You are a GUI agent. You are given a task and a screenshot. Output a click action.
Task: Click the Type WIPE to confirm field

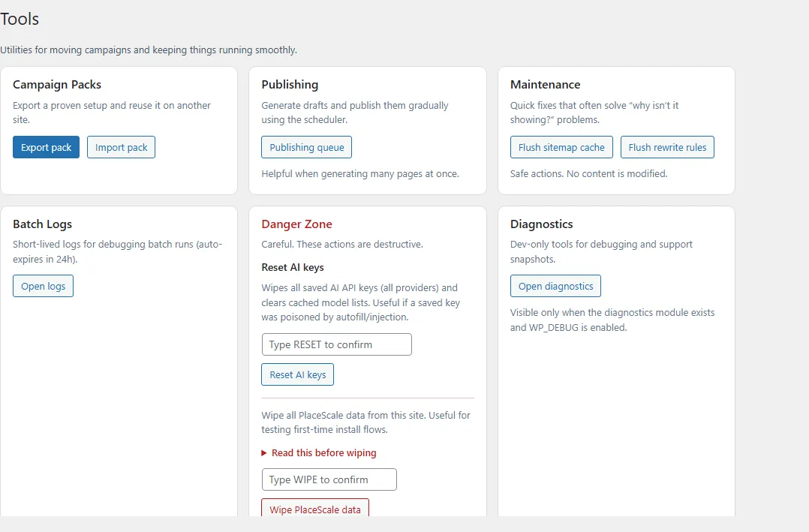[329, 479]
